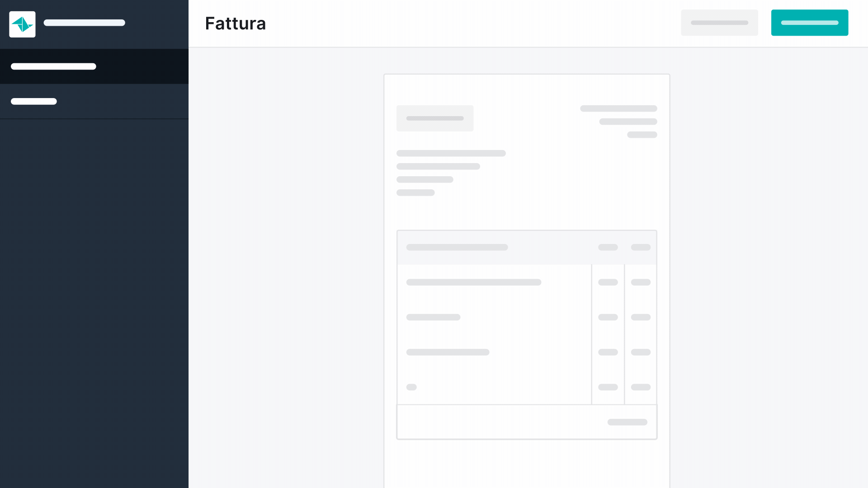Select the second line item description row

(434, 317)
